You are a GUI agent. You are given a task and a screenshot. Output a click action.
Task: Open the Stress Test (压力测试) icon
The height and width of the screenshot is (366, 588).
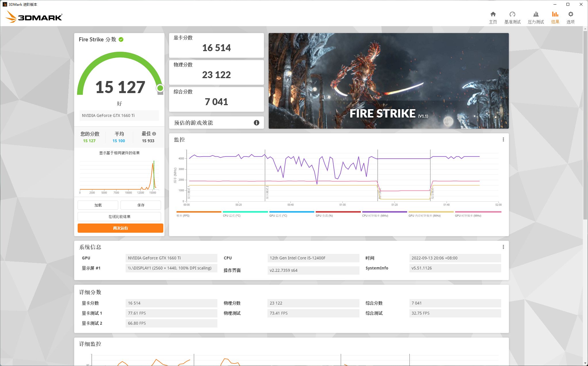pyautogui.click(x=536, y=14)
